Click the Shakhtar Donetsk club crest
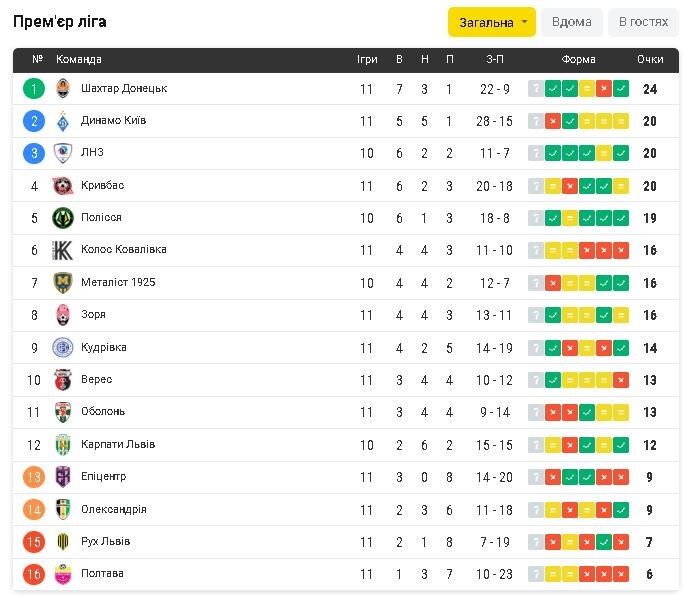This screenshot has width=686, height=606. (x=63, y=89)
